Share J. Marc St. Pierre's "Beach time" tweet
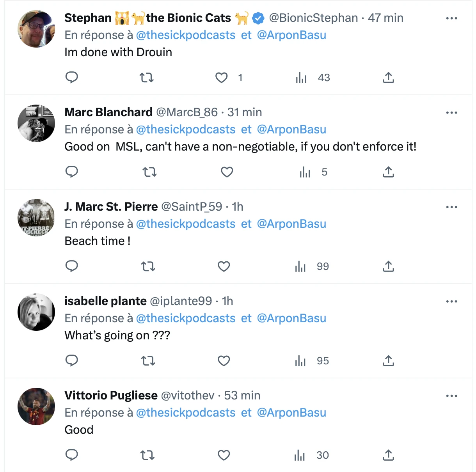 point(388,266)
